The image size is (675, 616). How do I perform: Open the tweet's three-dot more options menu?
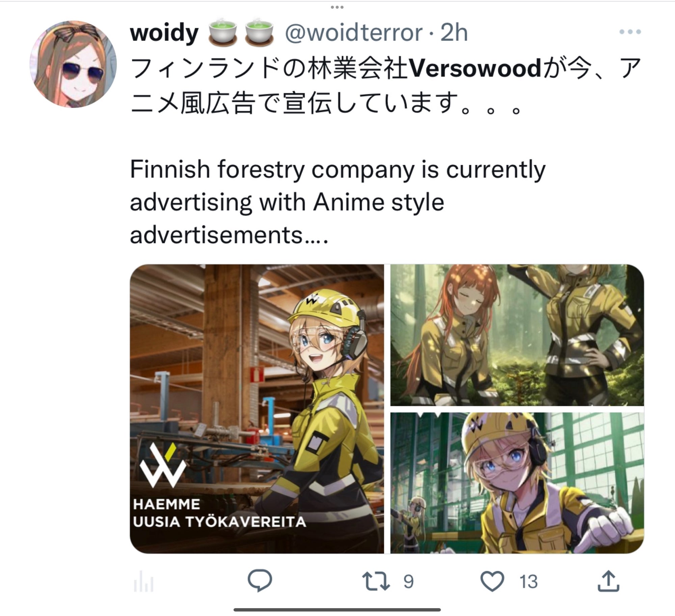(x=630, y=32)
